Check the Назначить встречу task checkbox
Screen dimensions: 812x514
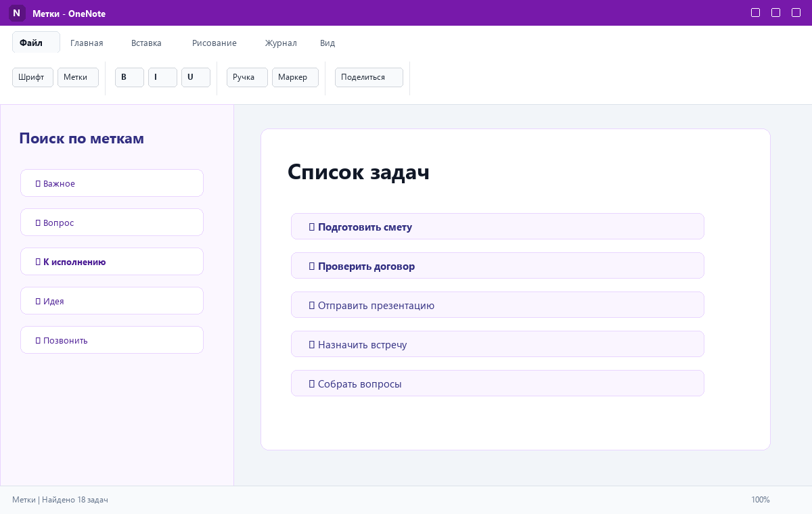pos(312,345)
